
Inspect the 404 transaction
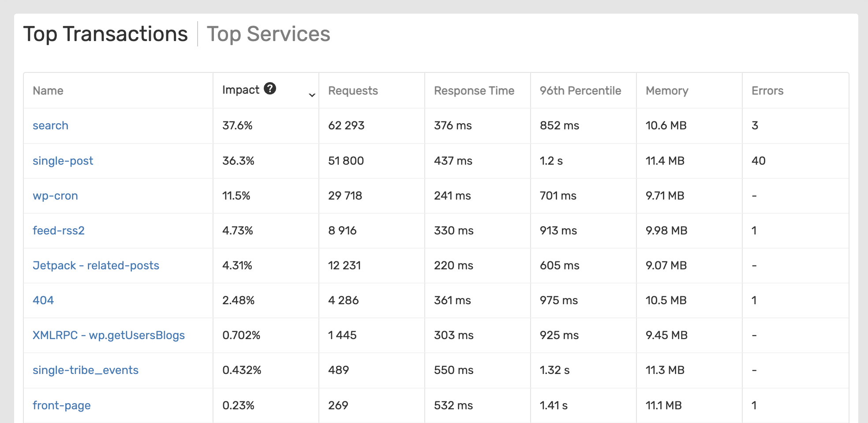(x=43, y=300)
